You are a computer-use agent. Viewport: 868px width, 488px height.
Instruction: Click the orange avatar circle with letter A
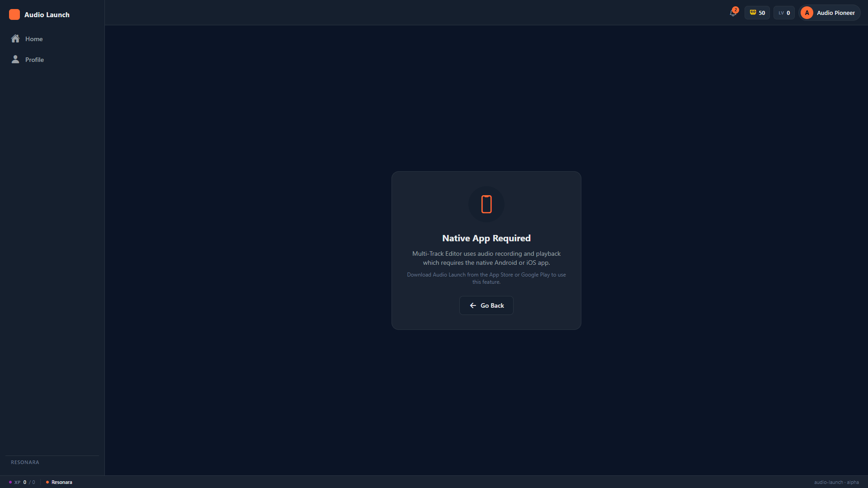click(807, 13)
